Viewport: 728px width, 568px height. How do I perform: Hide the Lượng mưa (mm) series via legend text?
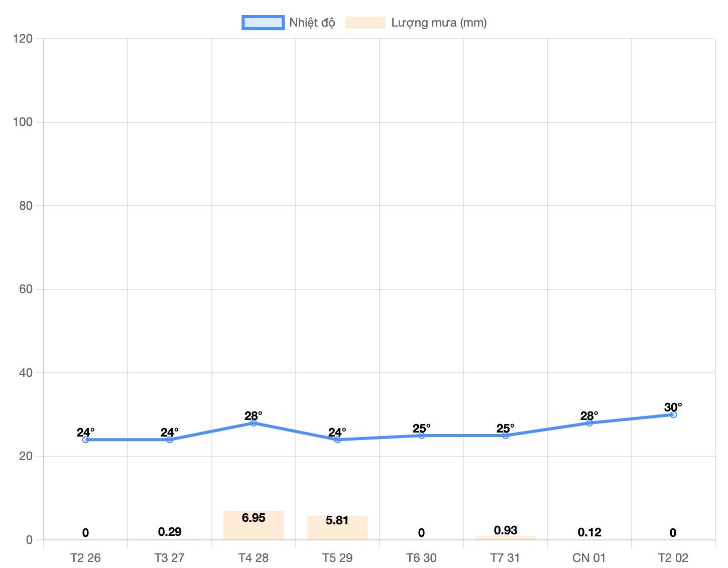(439, 23)
